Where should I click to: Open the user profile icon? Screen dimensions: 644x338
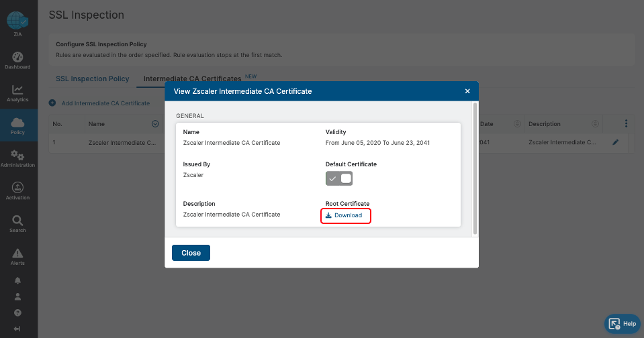pos(17,296)
